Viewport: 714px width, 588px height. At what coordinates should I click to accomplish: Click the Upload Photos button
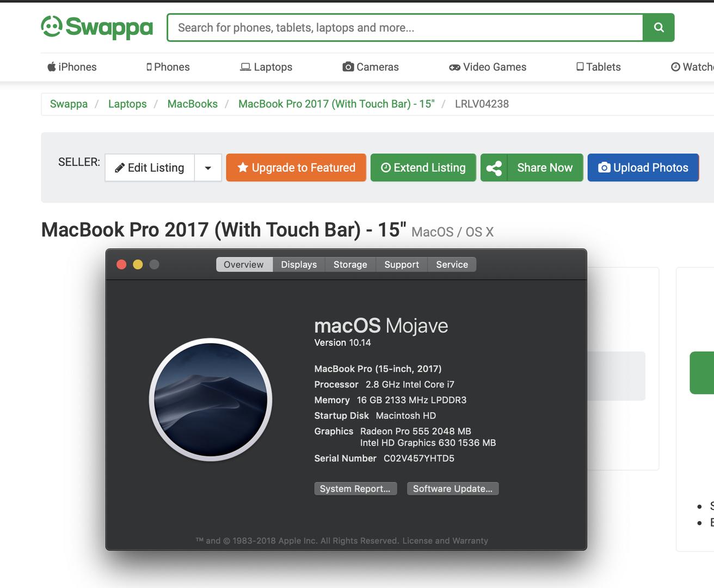(x=643, y=168)
